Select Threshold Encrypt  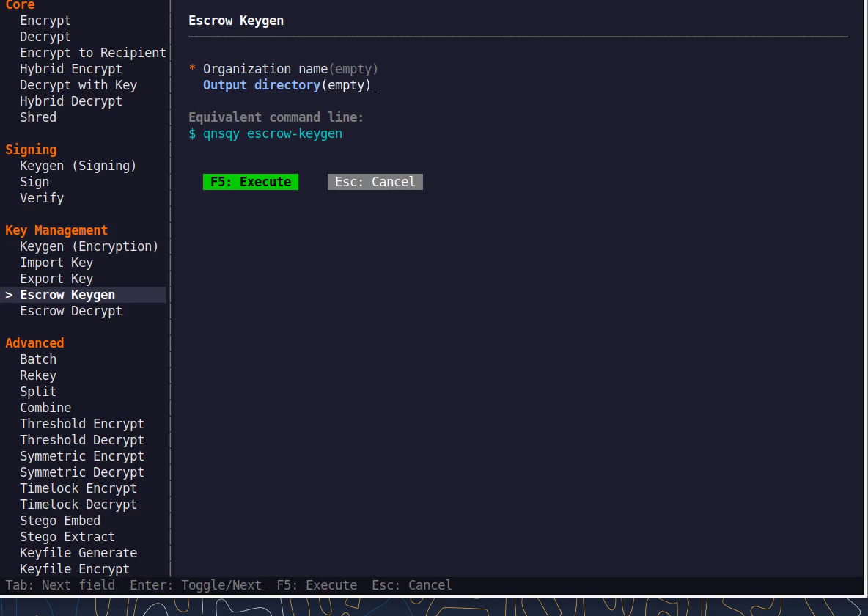(82, 423)
